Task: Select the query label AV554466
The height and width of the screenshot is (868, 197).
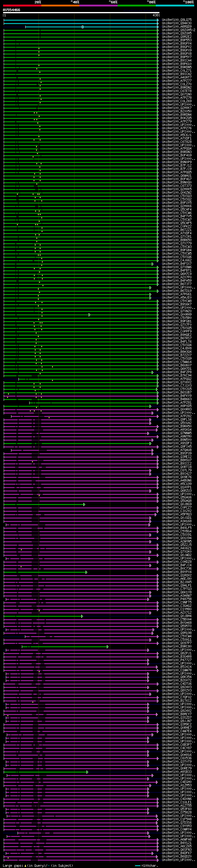Action: (x=11, y=10)
